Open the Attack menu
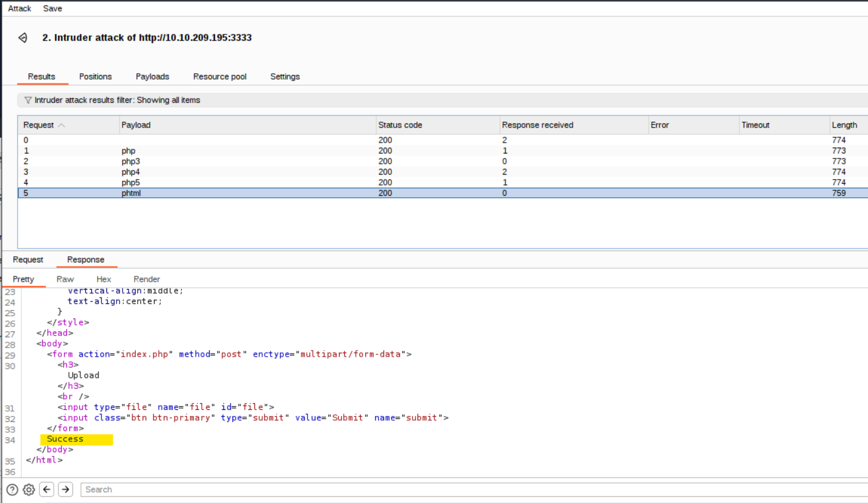Image resolution: width=868 pixels, height=503 pixels. 19,8
